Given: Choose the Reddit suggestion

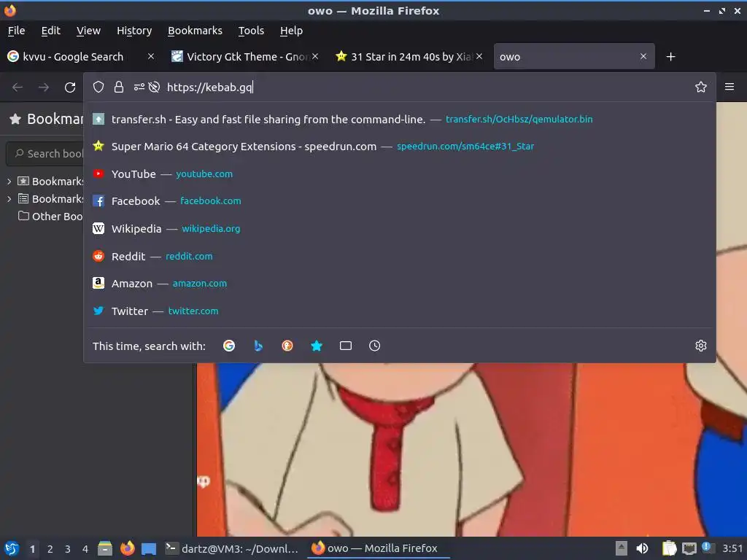Looking at the screenshot, I should (400, 256).
